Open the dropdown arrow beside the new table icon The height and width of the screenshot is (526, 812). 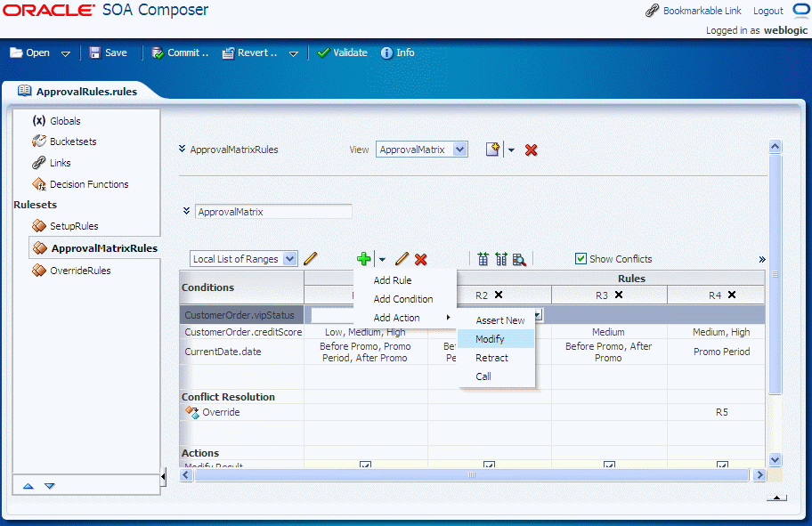pyautogui.click(x=512, y=150)
